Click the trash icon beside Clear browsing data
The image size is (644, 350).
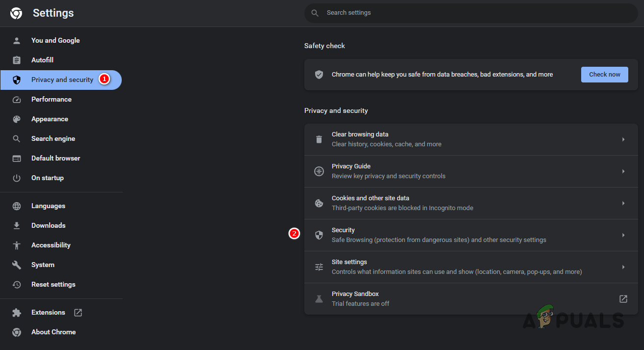pos(319,139)
